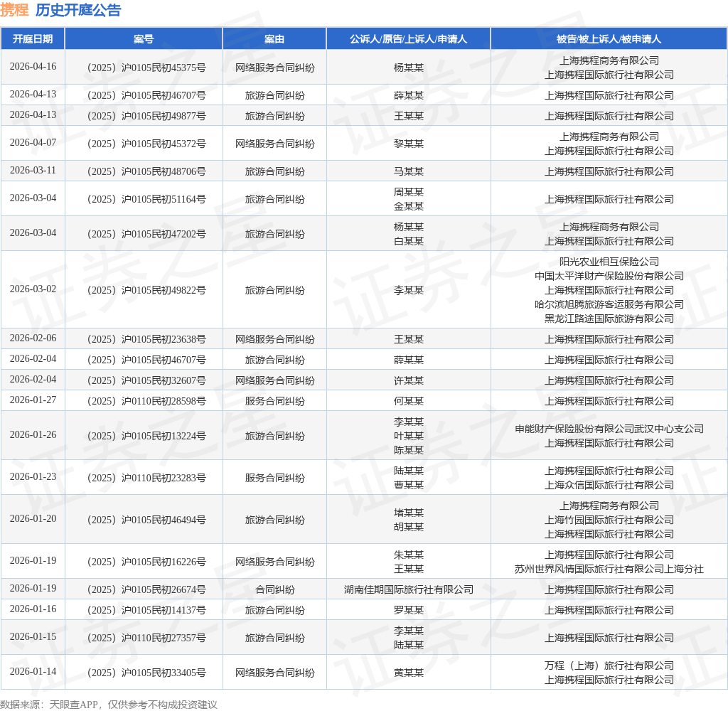Click the 案号 column header
The height and width of the screenshot is (711, 728).
[144, 39]
